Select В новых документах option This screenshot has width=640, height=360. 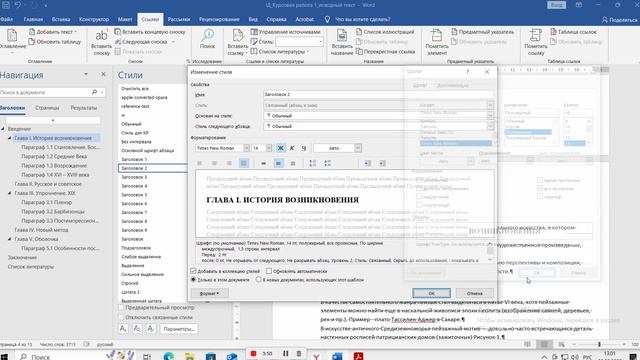259,280
